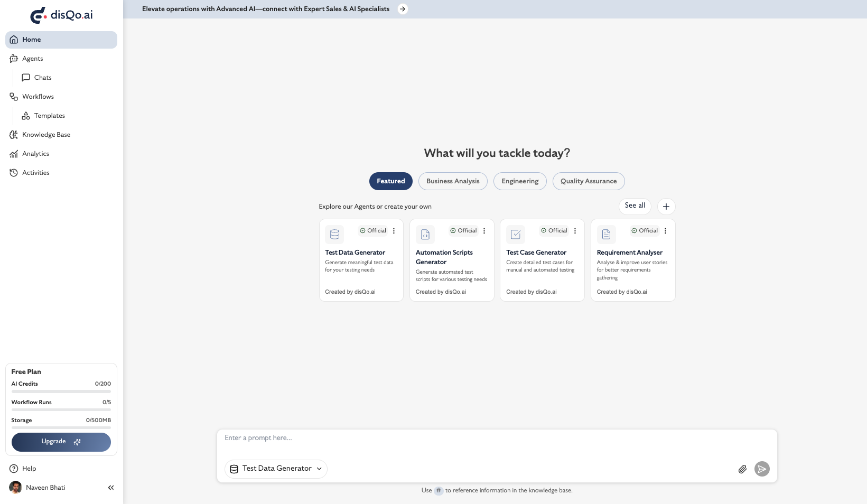Viewport: 867px width, 504px height.
Task: Open the Activities history panel
Action: click(35, 173)
